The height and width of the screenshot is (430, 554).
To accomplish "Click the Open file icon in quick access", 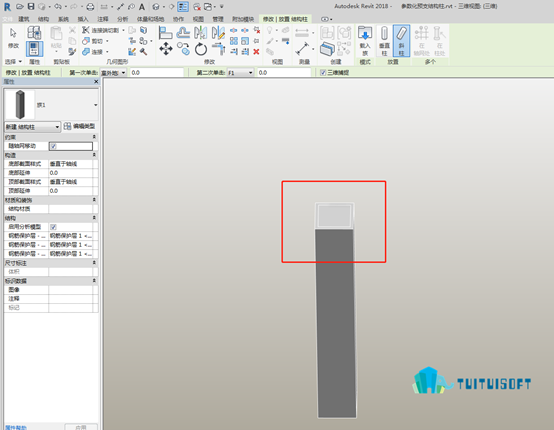I will point(20,7).
